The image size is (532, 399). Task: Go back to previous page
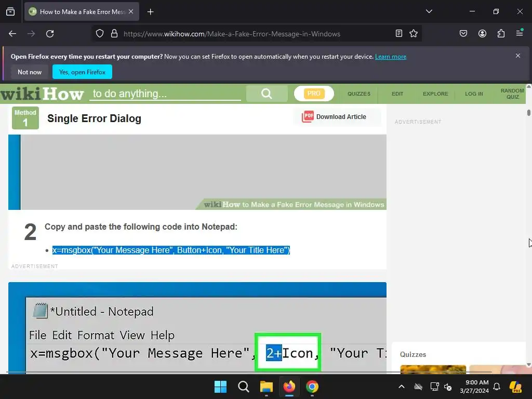pyautogui.click(x=12, y=34)
